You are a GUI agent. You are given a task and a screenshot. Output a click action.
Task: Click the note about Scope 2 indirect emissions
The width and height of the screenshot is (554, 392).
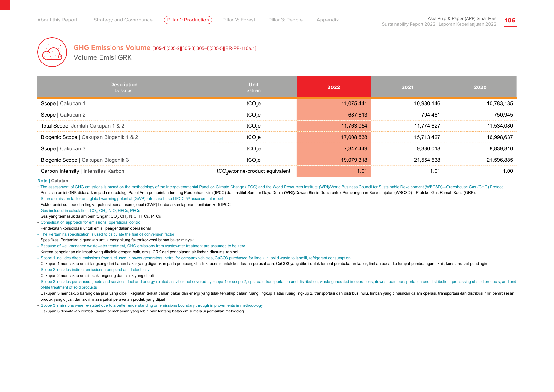click(95, 270)
